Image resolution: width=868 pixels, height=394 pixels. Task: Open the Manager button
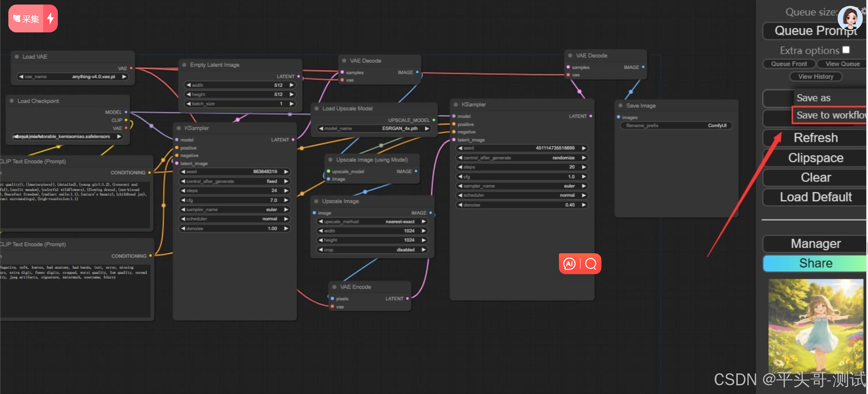[x=815, y=244]
